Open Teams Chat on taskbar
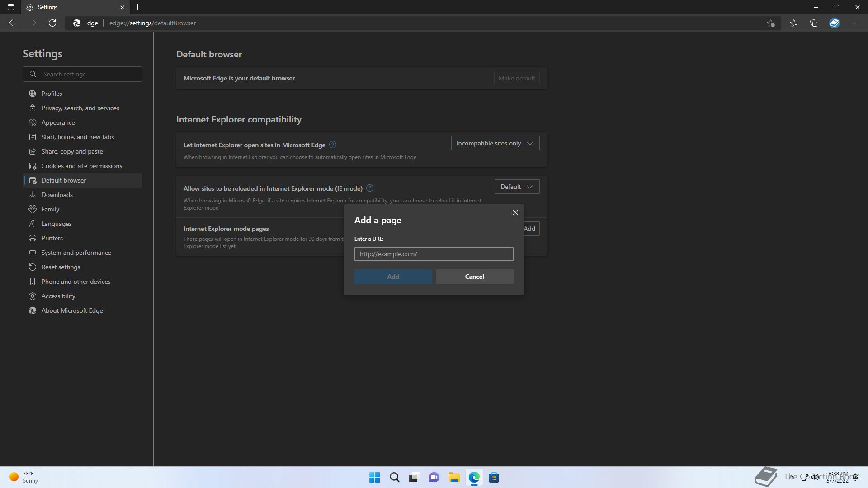This screenshot has height=488, width=868. (434, 478)
